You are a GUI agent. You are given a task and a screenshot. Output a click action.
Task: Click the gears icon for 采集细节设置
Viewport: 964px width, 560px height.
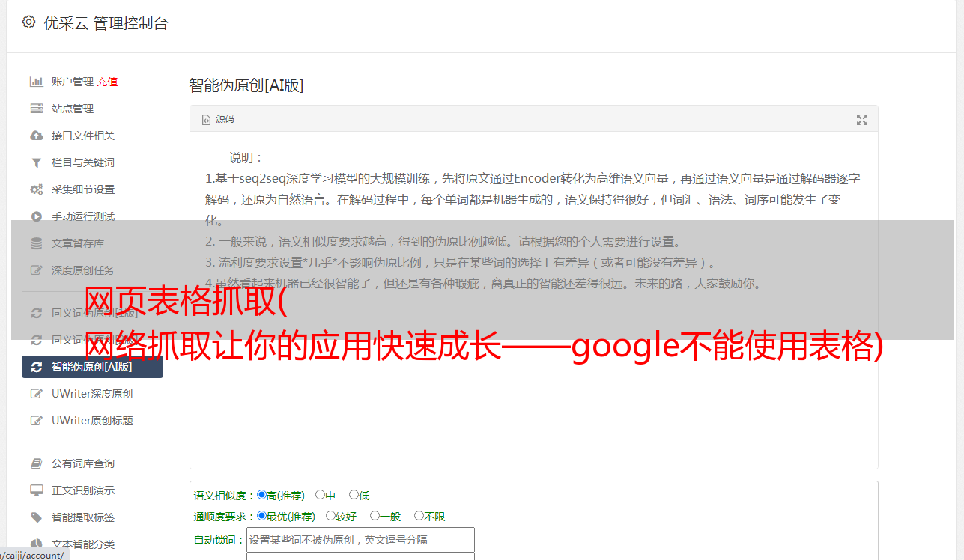[x=36, y=189]
